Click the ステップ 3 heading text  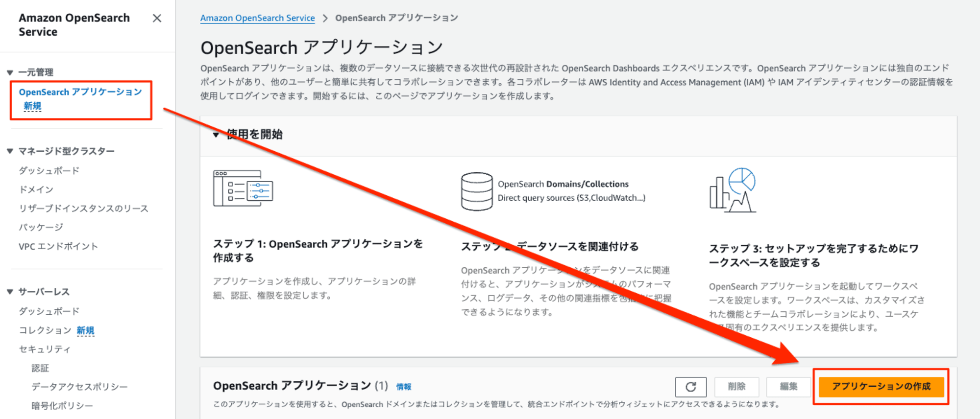coord(813,256)
